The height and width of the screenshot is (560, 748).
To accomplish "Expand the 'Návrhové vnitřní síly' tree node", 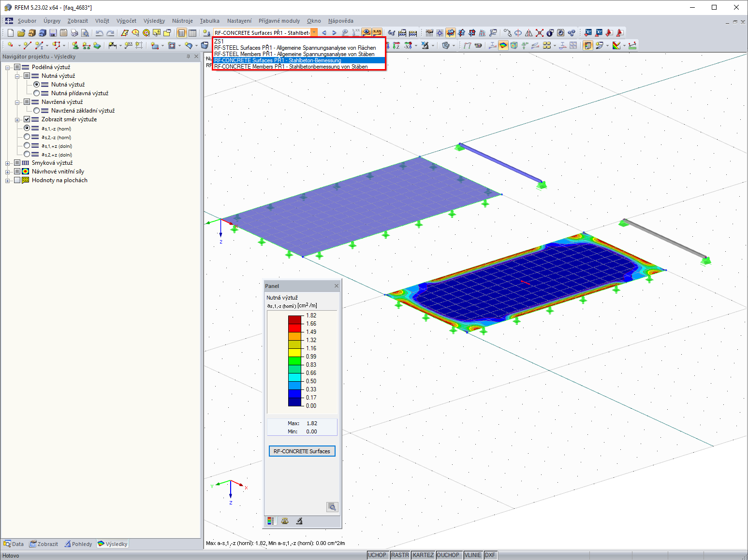I will click(7, 172).
